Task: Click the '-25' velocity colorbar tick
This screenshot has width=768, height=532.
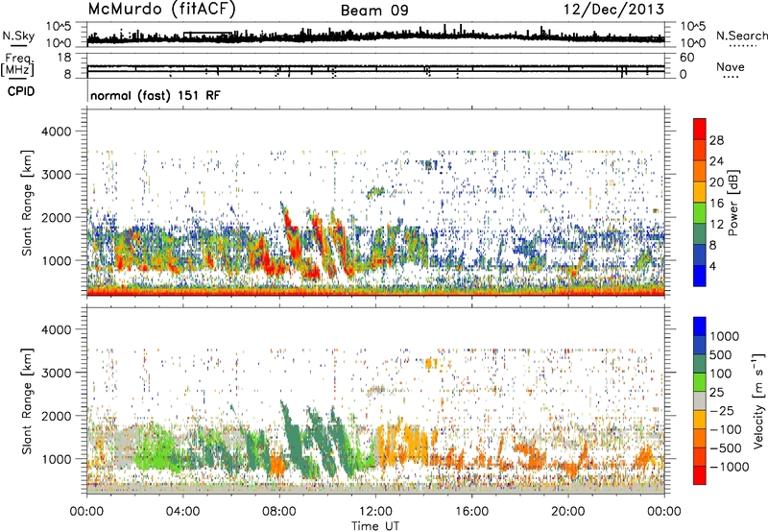Action: coord(722,411)
